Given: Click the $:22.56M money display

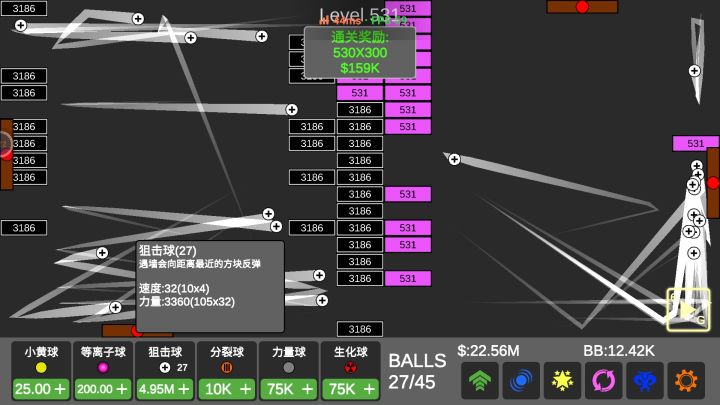Looking at the screenshot, I should 488,351.
